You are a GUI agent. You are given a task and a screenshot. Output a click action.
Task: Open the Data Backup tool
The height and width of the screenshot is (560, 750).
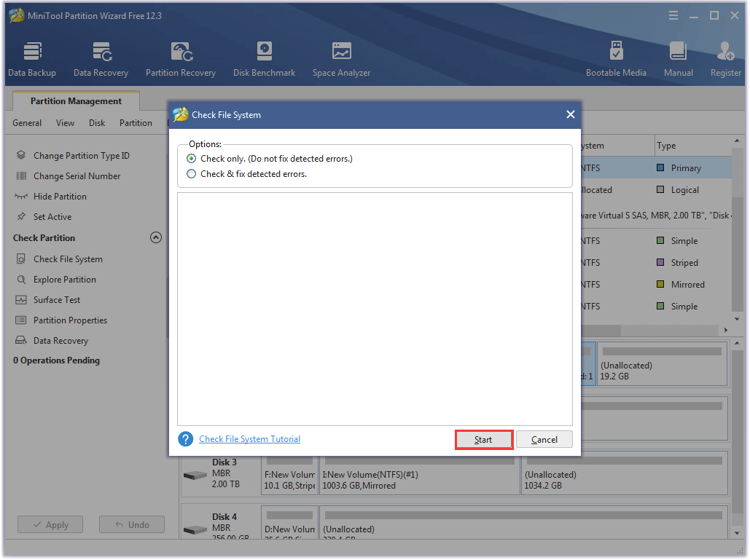tap(32, 59)
